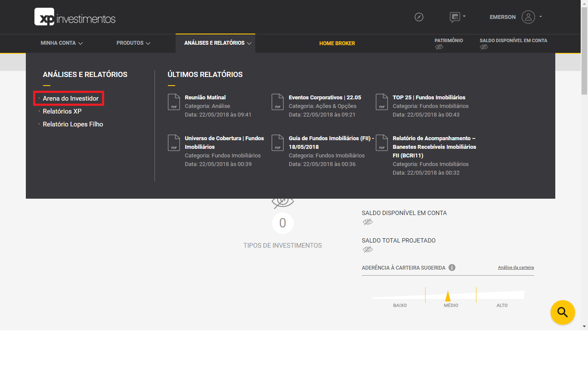Viewport: 588px width, 375px height.
Task: Open Relatório Lopes Filho
Action: pos(73,124)
